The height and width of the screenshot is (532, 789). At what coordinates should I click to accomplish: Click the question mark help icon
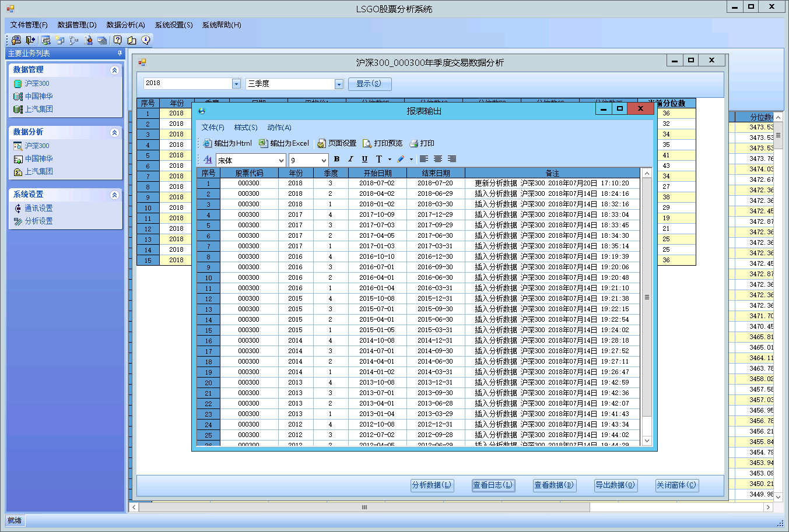(x=118, y=40)
